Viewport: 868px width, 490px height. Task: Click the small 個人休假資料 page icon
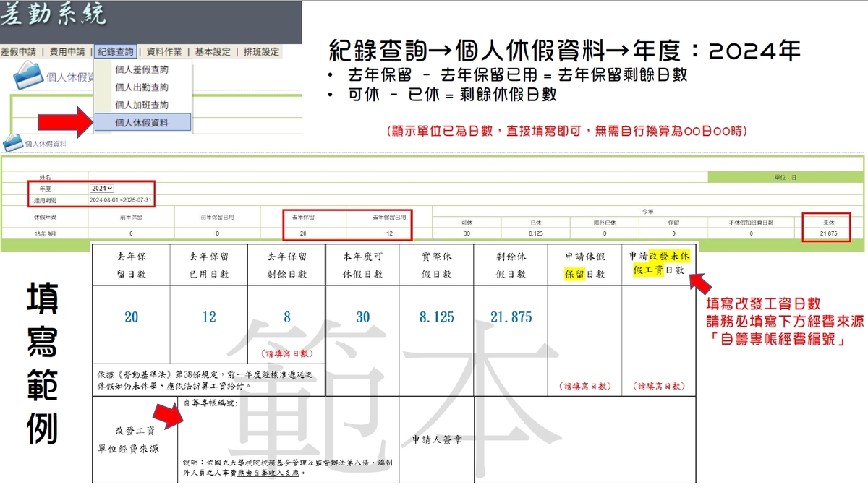click(12, 143)
